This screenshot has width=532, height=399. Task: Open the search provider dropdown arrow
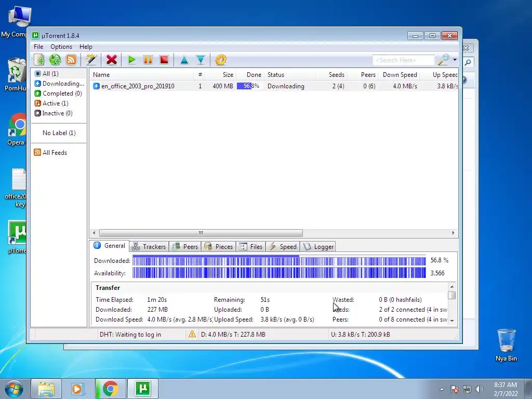[455, 60]
